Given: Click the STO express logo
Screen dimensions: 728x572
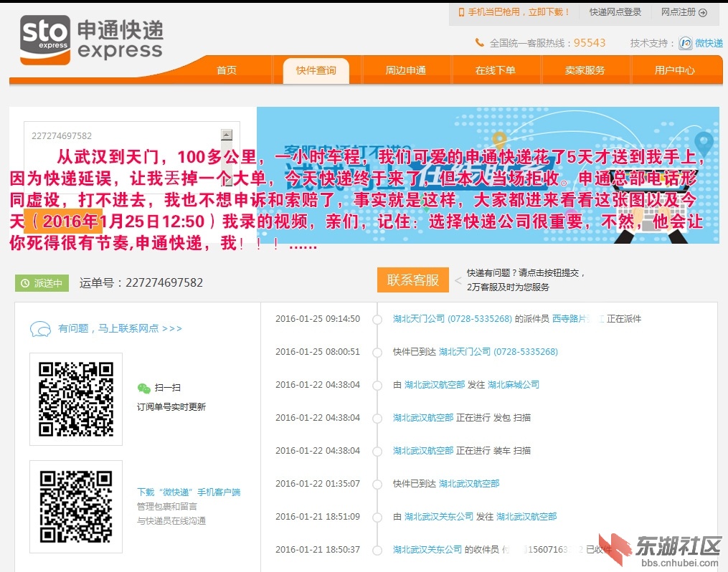Looking at the screenshot, I should [x=92, y=40].
